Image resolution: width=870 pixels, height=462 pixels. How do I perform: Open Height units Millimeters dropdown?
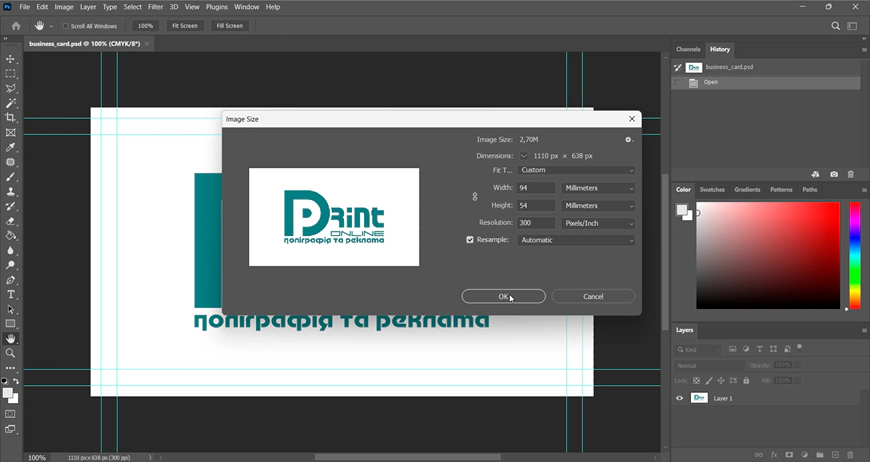pyautogui.click(x=598, y=205)
